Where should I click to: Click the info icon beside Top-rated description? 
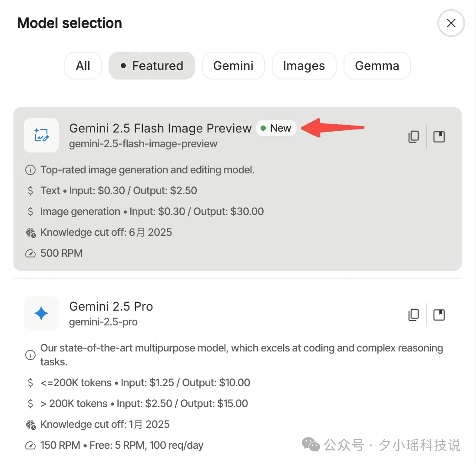pos(30,170)
